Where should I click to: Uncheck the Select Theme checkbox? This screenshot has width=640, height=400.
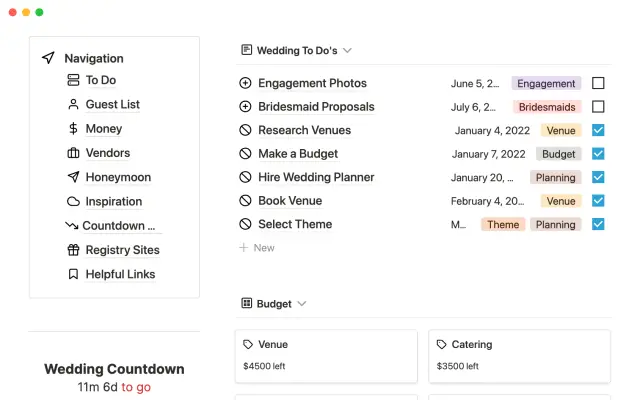(x=598, y=224)
